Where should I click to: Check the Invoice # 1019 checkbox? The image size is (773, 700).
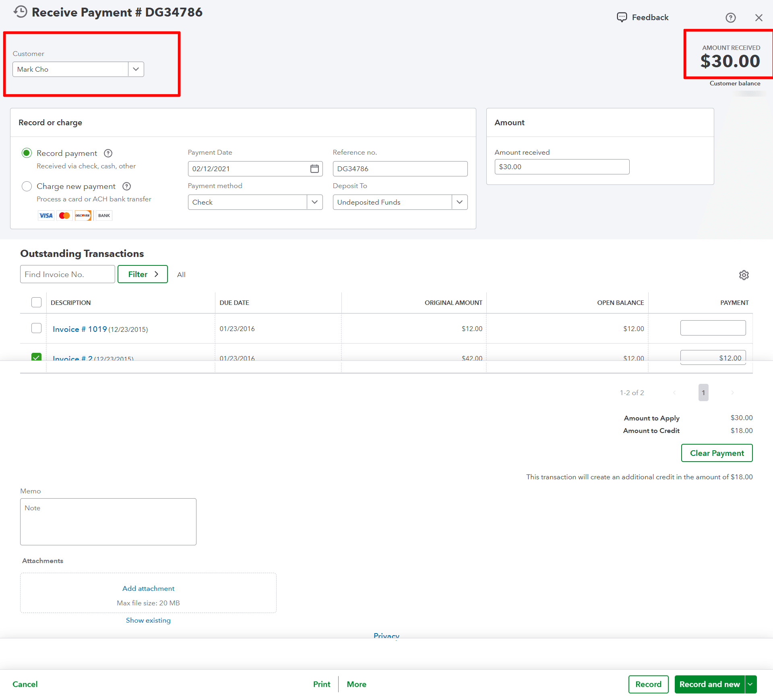(x=37, y=328)
